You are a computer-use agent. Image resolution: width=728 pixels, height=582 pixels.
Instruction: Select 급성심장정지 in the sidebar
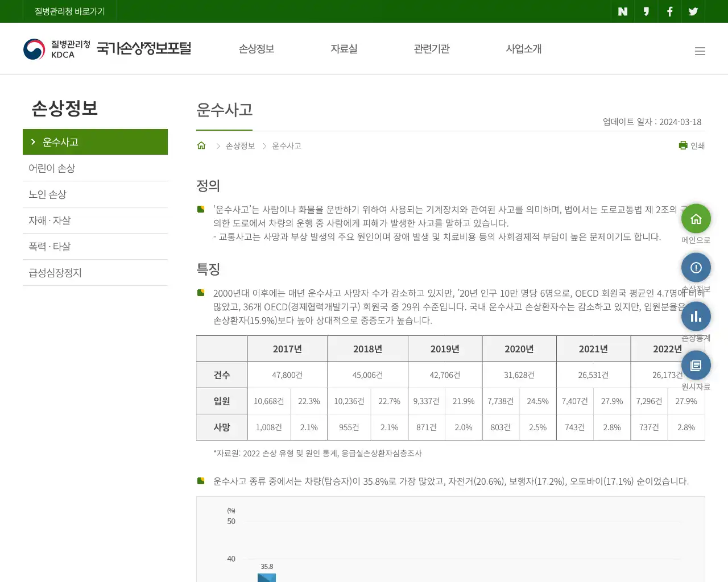point(95,273)
